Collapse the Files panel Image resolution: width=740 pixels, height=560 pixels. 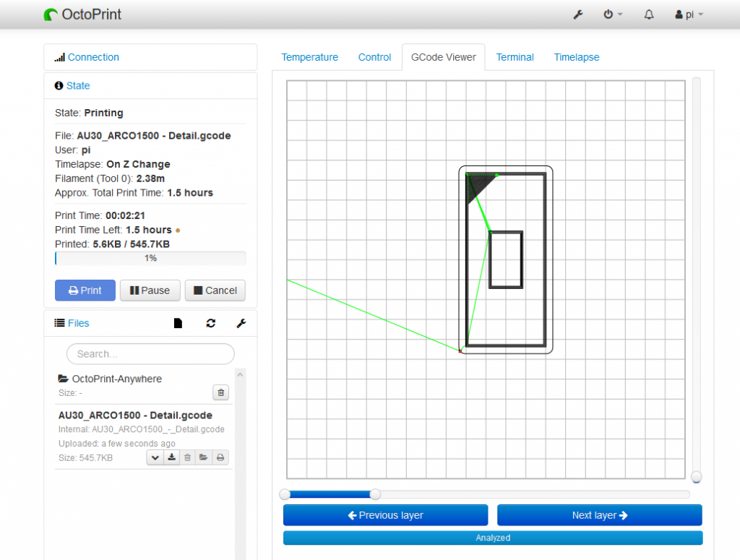(x=78, y=323)
